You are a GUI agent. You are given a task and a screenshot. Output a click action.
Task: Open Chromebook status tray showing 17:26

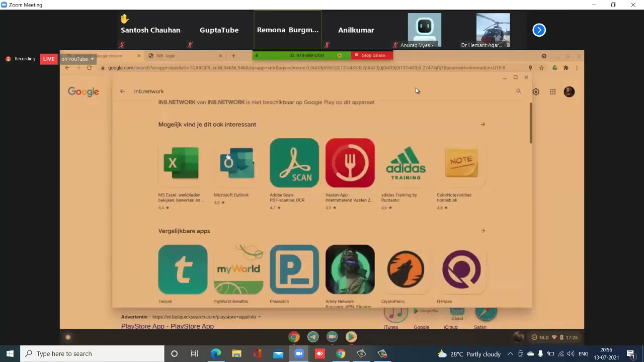[556, 337]
